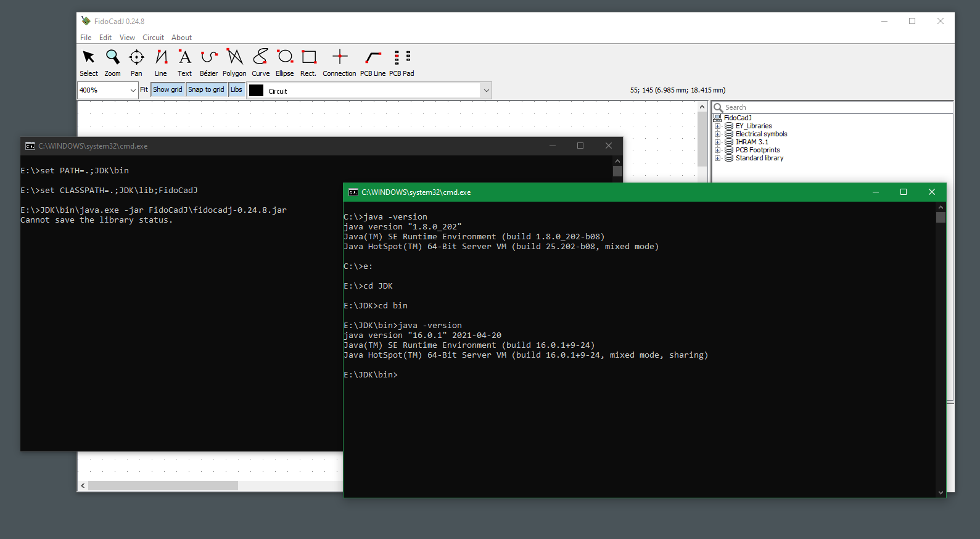This screenshot has width=980, height=539.
Task: Choose the Polygon tool
Action: click(234, 62)
